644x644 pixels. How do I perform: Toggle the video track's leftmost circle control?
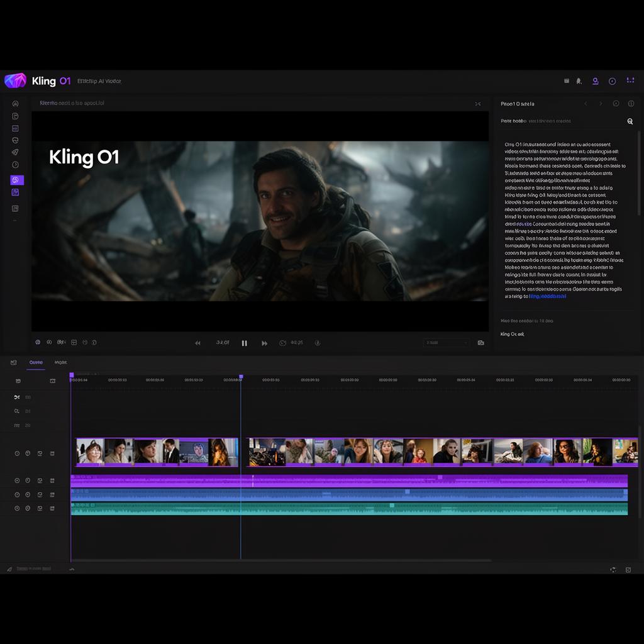coord(18,453)
